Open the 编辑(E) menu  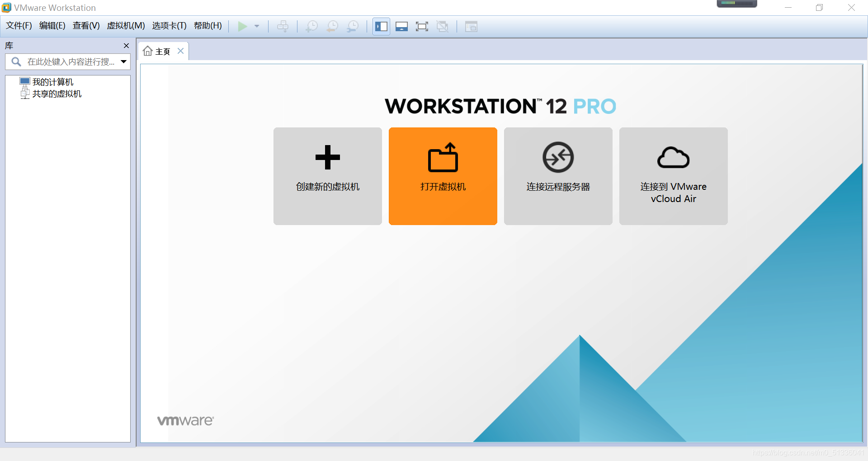(x=52, y=26)
